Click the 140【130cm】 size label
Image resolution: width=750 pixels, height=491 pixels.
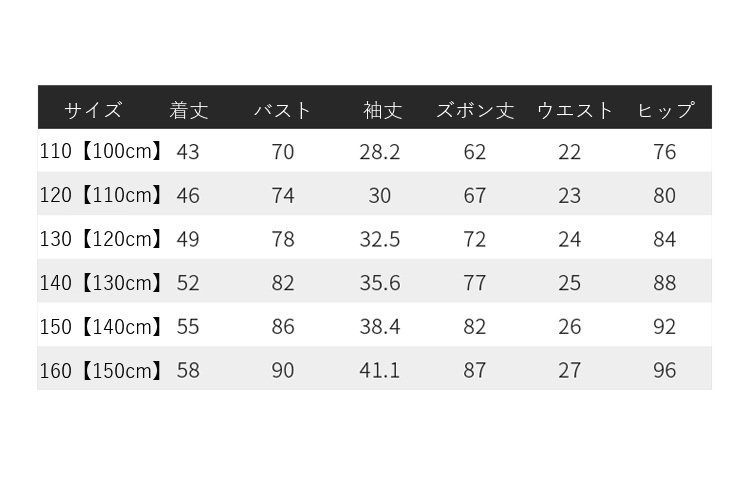tap(101, 283)
